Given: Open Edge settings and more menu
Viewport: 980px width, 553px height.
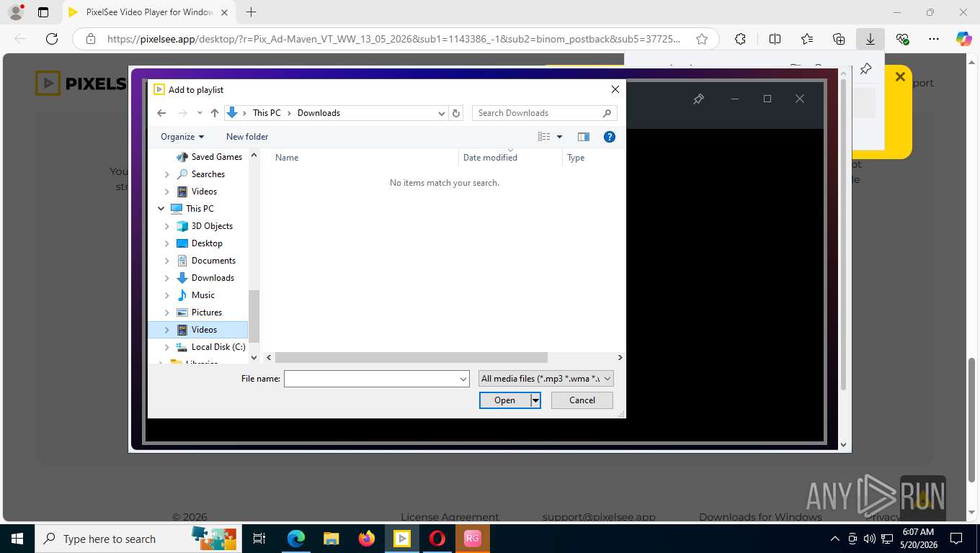Looking at the screenshot, I should (x=934, y=40).
